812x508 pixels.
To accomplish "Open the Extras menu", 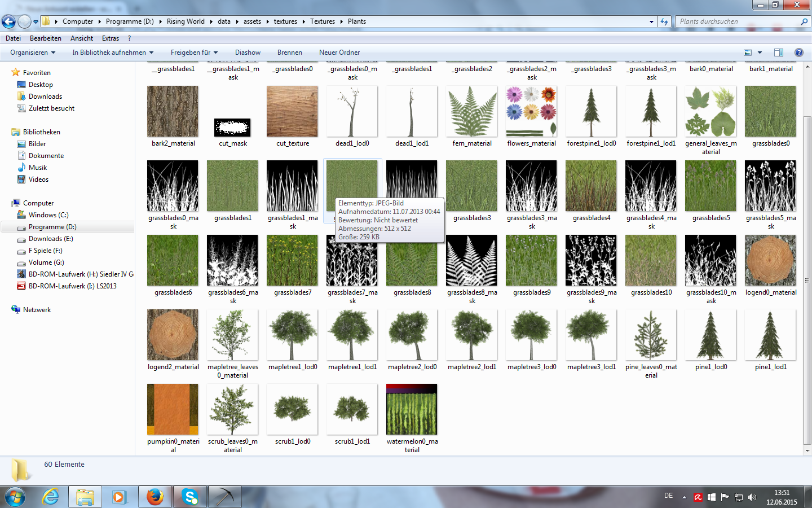I will point(111,38).
